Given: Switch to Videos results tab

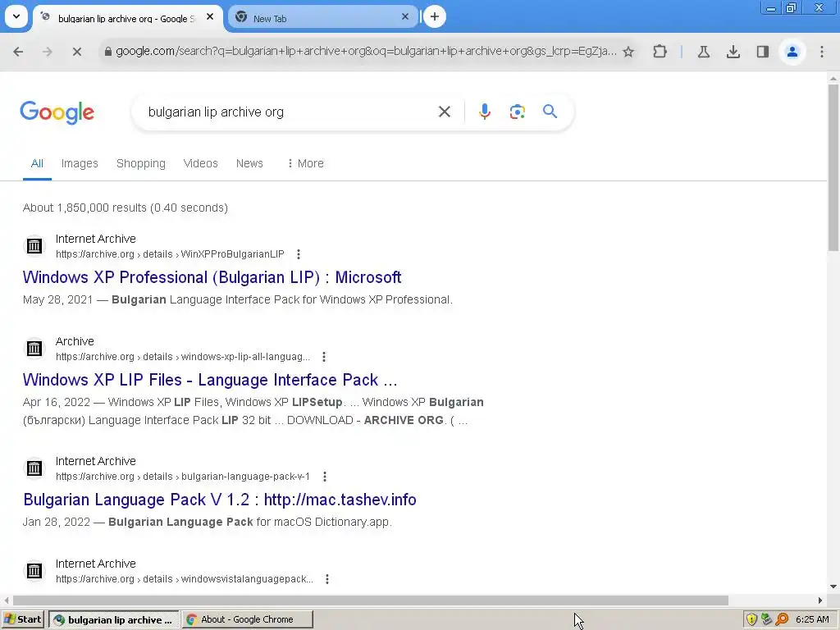Looking at the screenshot, I should pos(200,163).
